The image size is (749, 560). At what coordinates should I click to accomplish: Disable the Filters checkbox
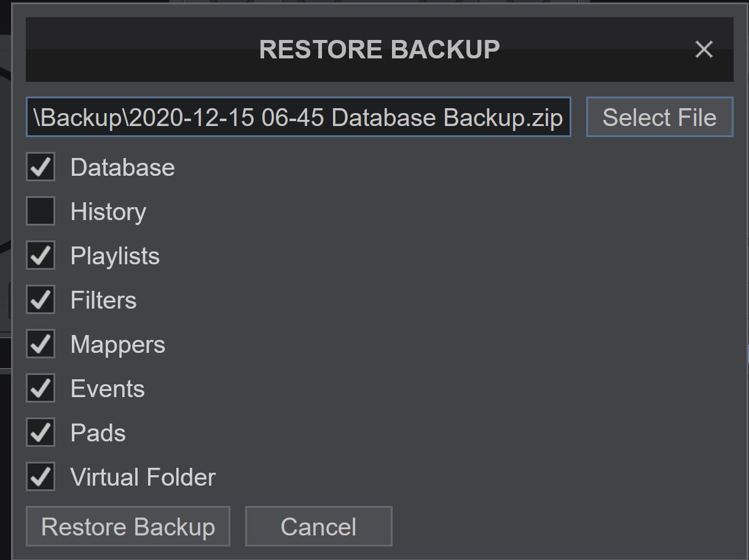[41, 300]
